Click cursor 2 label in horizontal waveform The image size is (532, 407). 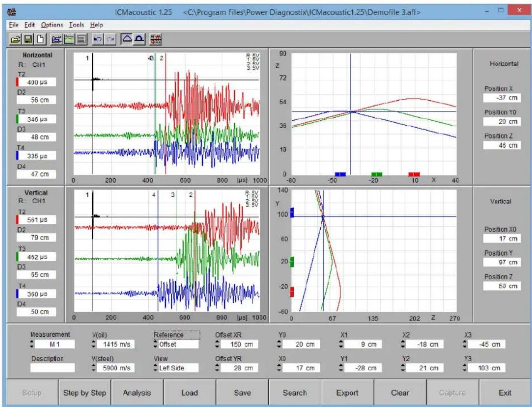pos(161,58)
